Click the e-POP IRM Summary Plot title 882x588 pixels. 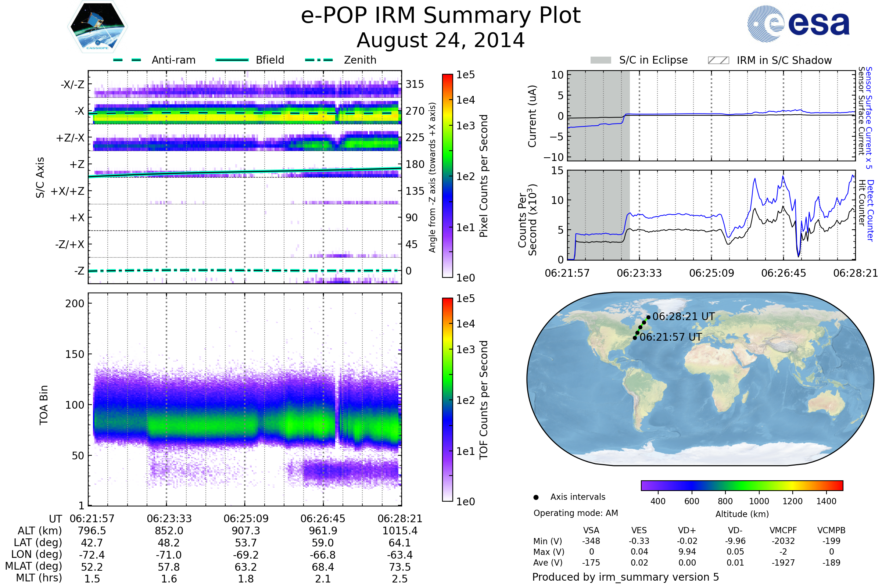pyautogui.click(x=441, y=16)
